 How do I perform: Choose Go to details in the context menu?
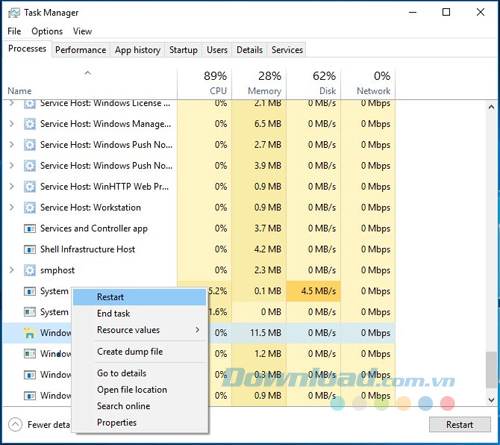(x=140, y=373)
